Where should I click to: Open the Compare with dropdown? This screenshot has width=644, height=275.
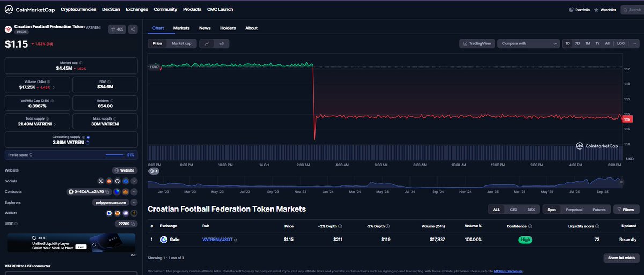tap(528, 43)
